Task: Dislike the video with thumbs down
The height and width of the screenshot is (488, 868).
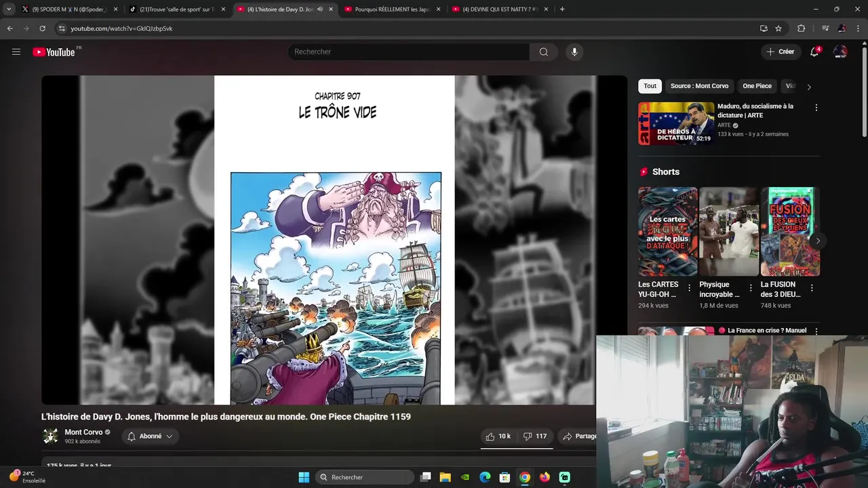Action: pyautogui.click(x=536, y=436)
